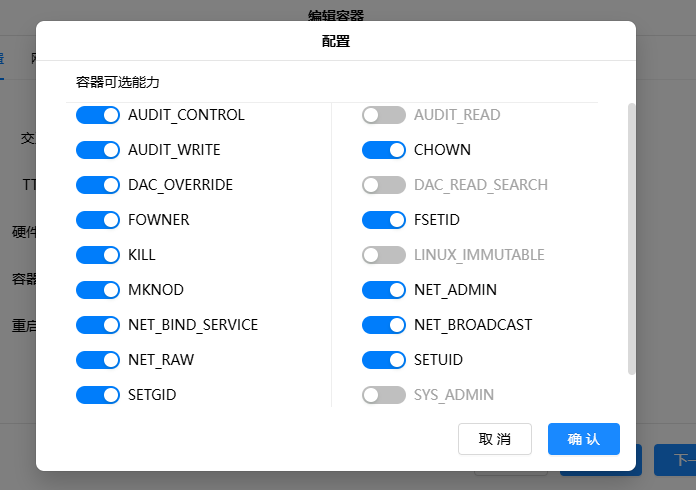Turn off AUDIT_WRITE toggle switch
Image resolution: width=696 pixels, height=490 pixels.
(98, 150)
